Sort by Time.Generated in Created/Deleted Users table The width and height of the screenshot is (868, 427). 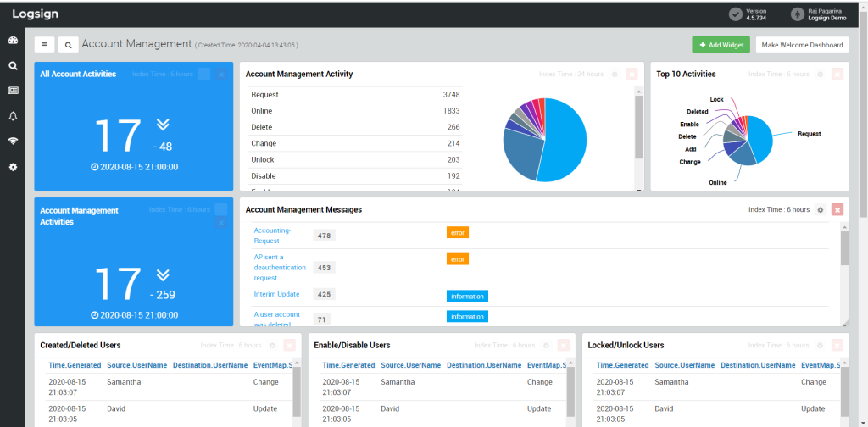75,365
